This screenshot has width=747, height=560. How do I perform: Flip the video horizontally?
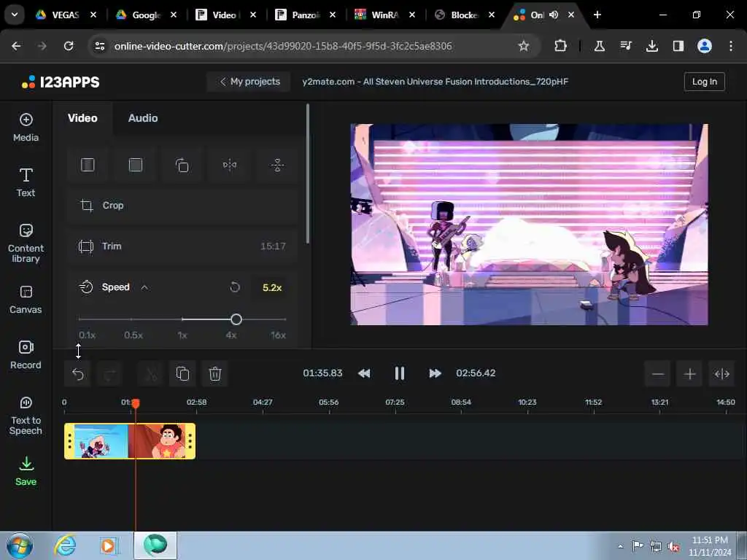pos(230,165)
